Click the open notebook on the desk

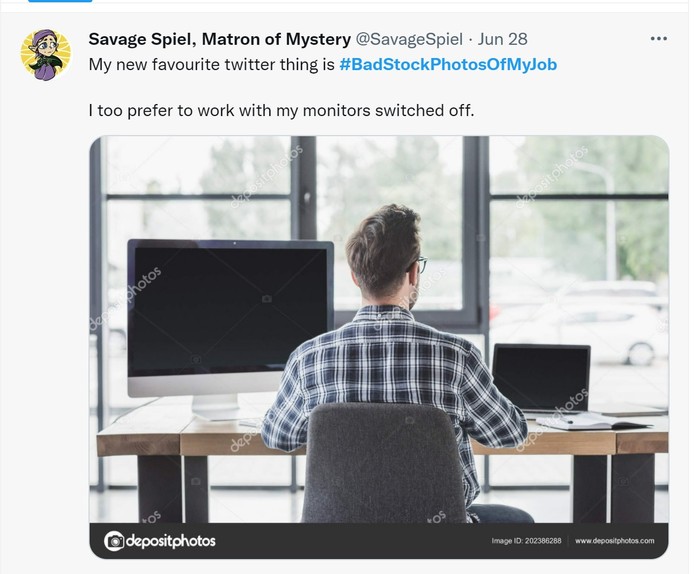tap(594, 420)
